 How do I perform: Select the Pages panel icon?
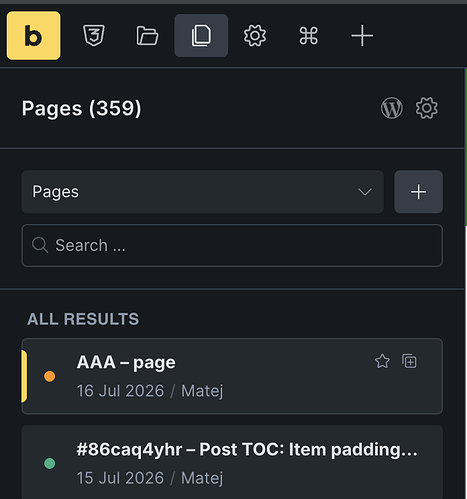pos(201,35)
